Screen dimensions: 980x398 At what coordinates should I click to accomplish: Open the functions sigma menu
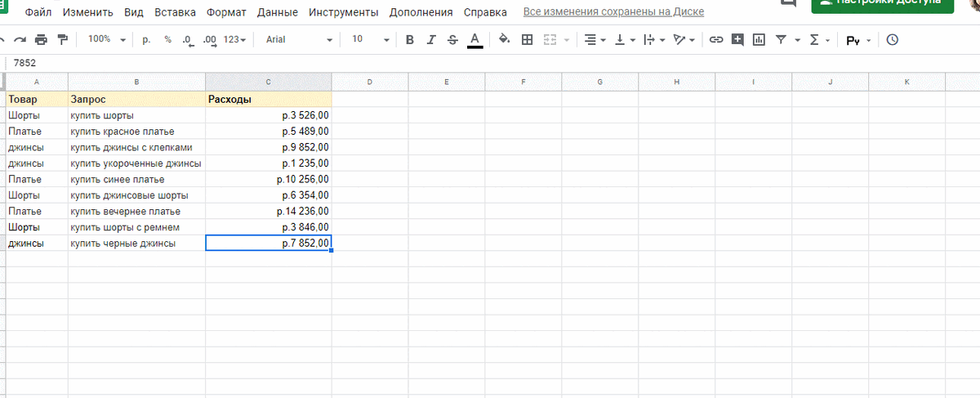(819, 39)
